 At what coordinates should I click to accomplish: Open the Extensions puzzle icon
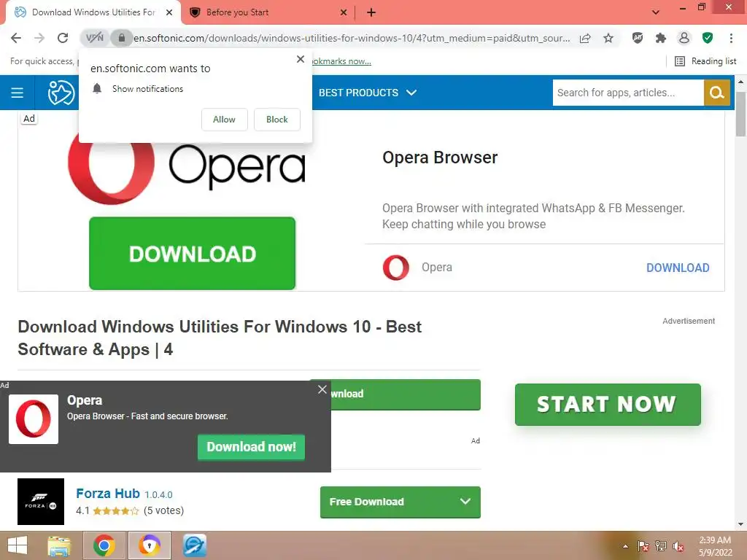tap(661, 38)
